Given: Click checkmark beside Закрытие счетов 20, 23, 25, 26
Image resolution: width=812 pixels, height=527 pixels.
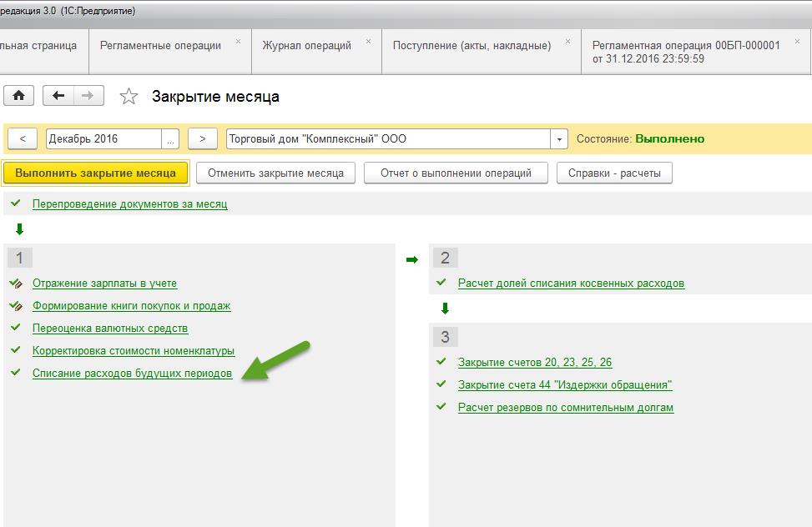Looking at the screenshot, I should tap(441, 361).
